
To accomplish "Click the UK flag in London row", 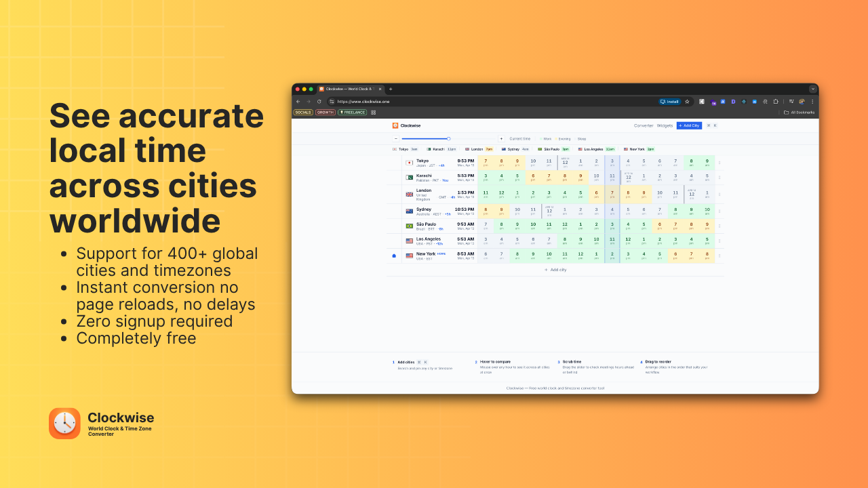I will tap(409, 195).
